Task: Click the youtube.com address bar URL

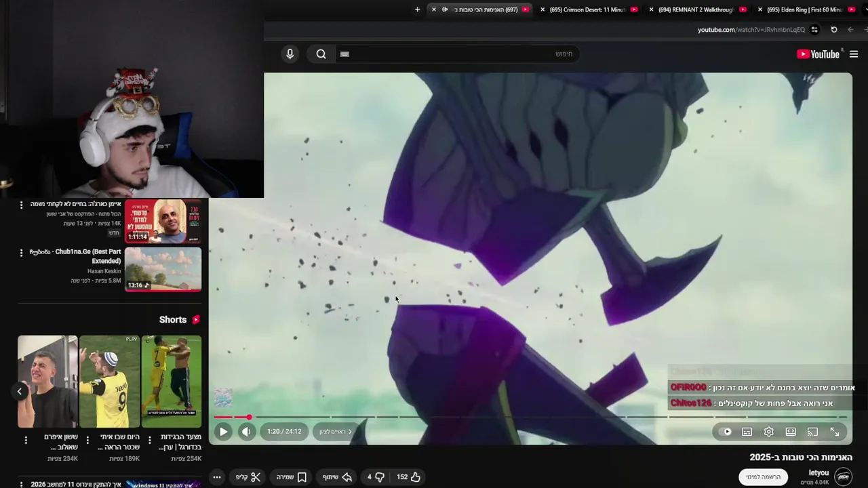Action: [751, 30]
